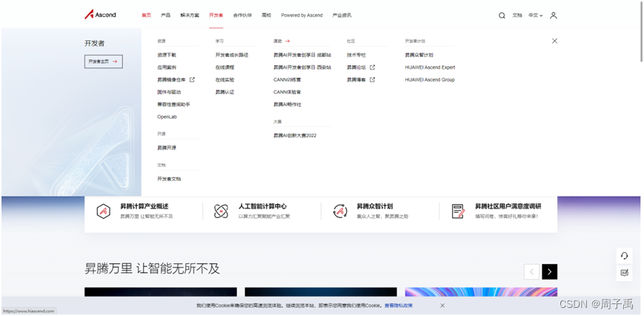Click 查看隐私政策 in cookie banner
The width and height of the screenshot is (644, 316).
(x=399, y=306)
